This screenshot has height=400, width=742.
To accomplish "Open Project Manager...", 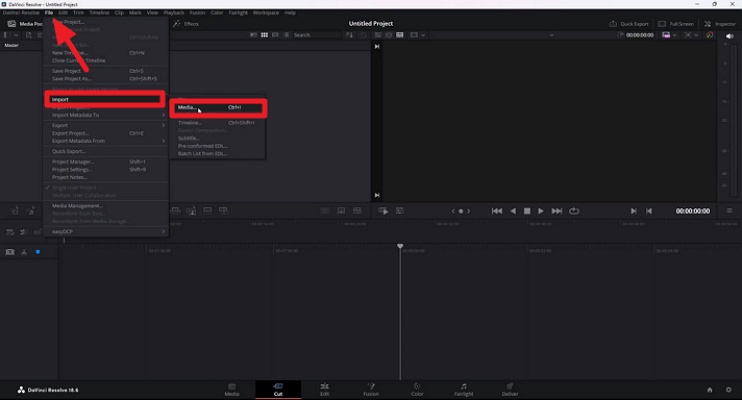I will click(x=106, y=161).
